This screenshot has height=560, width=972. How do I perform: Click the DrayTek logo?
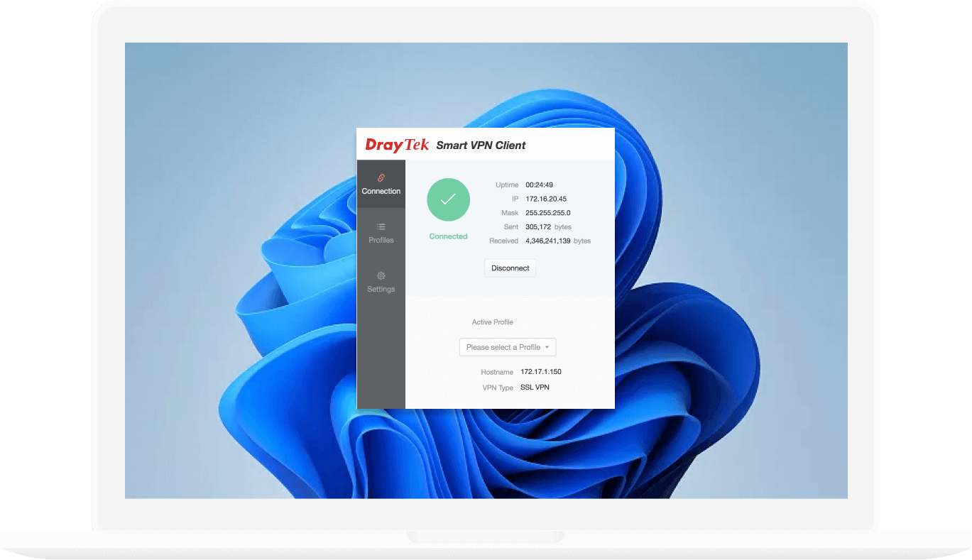pyautogui.click(x=397, y=145)
